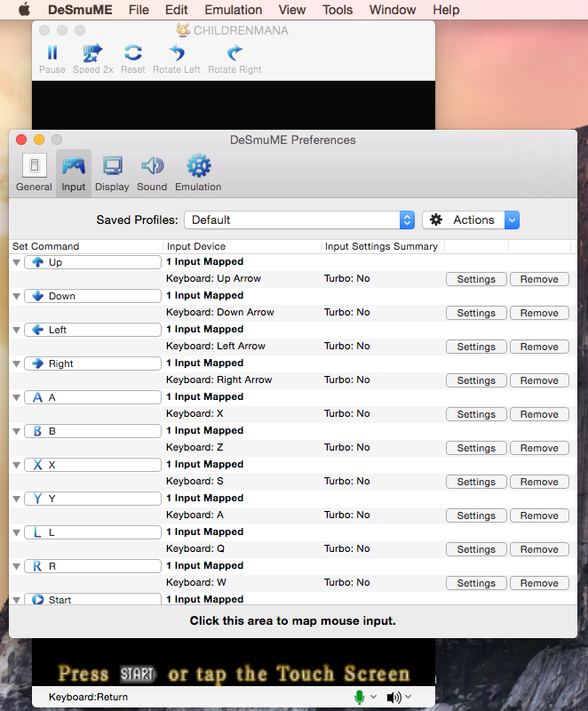Remove the Keyboard: W mapping
This screenshot has height=711, width=588.
pyautogui.click(x=539, y=583)
